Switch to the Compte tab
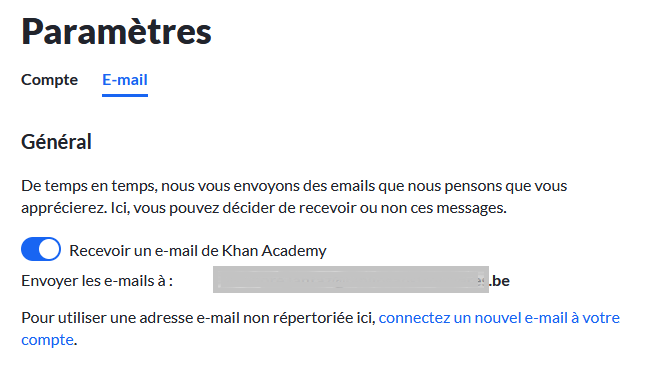Viewport: 649px width, 379px height. pos(49,80)
